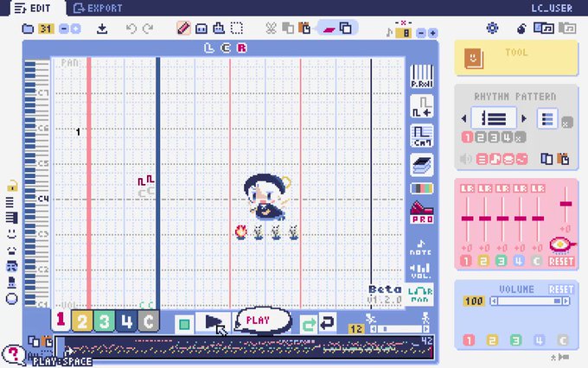Click volume slider right arrow
This screenshot has width=588, height=368.
pyautogui.click(x=566, y=301)
